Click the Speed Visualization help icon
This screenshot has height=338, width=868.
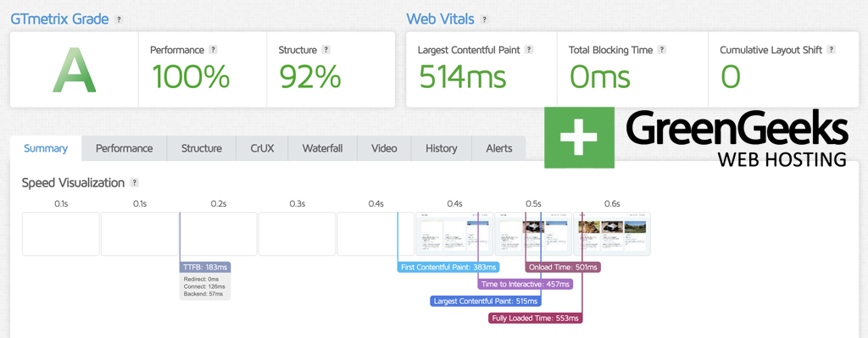[x=135, y=182]
